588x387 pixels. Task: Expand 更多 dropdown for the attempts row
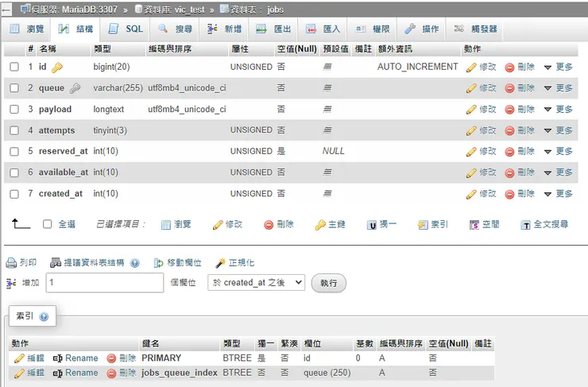pyautogui.click(x=559, y=130)
